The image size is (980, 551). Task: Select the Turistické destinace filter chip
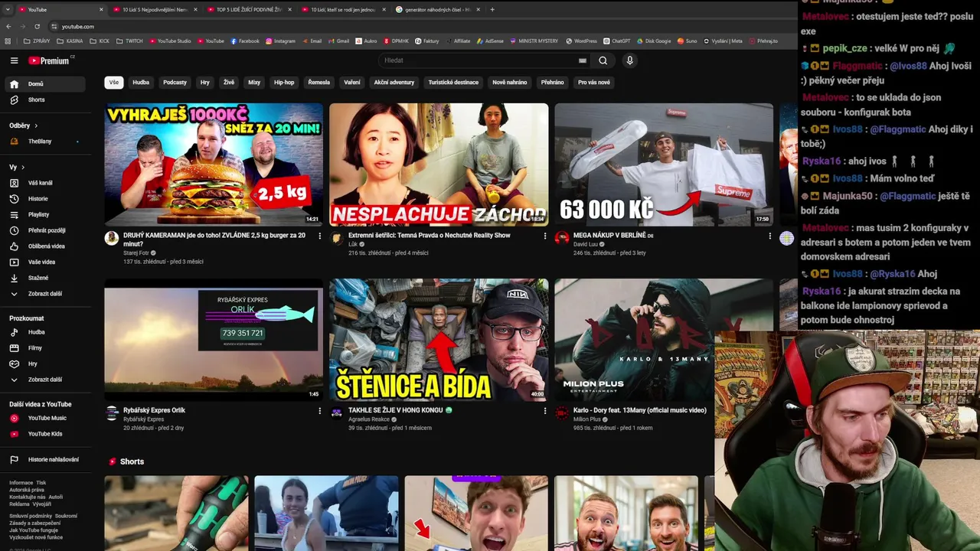(453, 82)
